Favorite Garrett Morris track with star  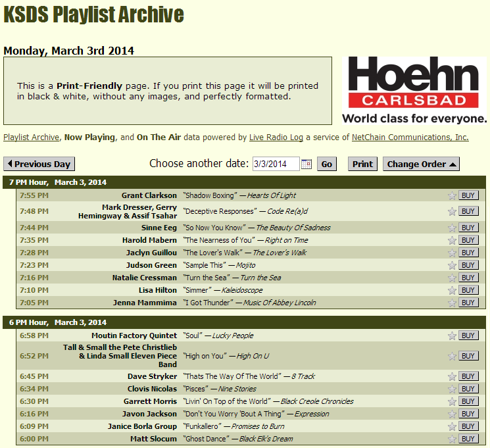(452, 401)
